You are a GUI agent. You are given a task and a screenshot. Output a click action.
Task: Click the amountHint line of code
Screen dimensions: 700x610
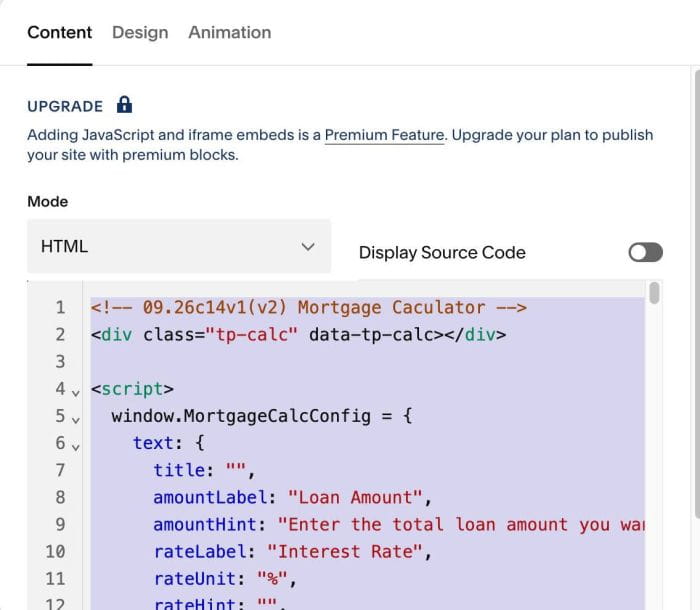tap(399, 524)
